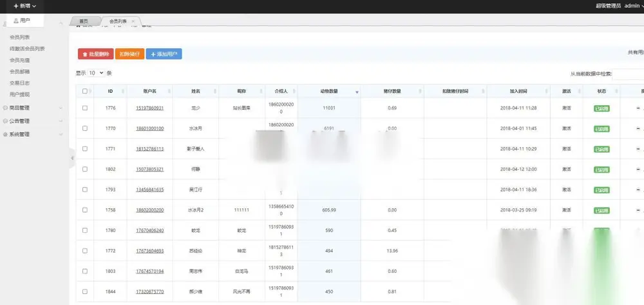Open account link 15197860931

coord(150,108)
